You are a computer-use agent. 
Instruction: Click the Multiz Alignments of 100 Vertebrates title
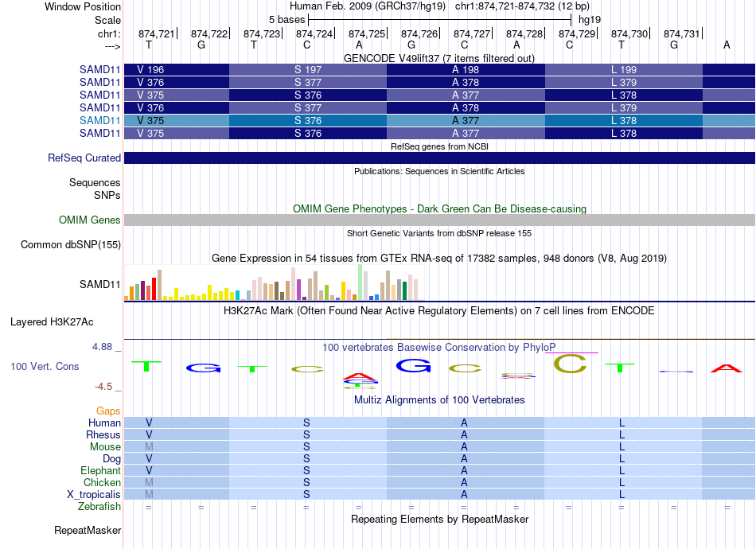click(x=439, y=399)
